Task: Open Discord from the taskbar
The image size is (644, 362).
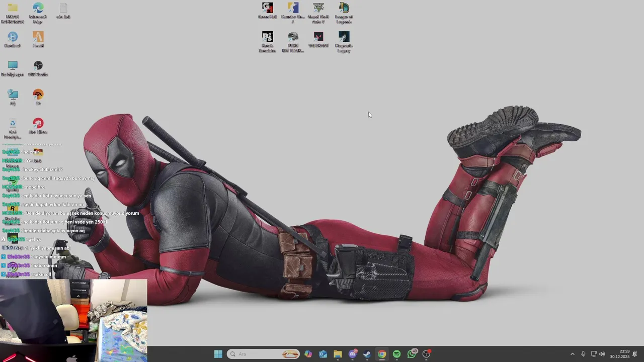Action: [353, 354]
